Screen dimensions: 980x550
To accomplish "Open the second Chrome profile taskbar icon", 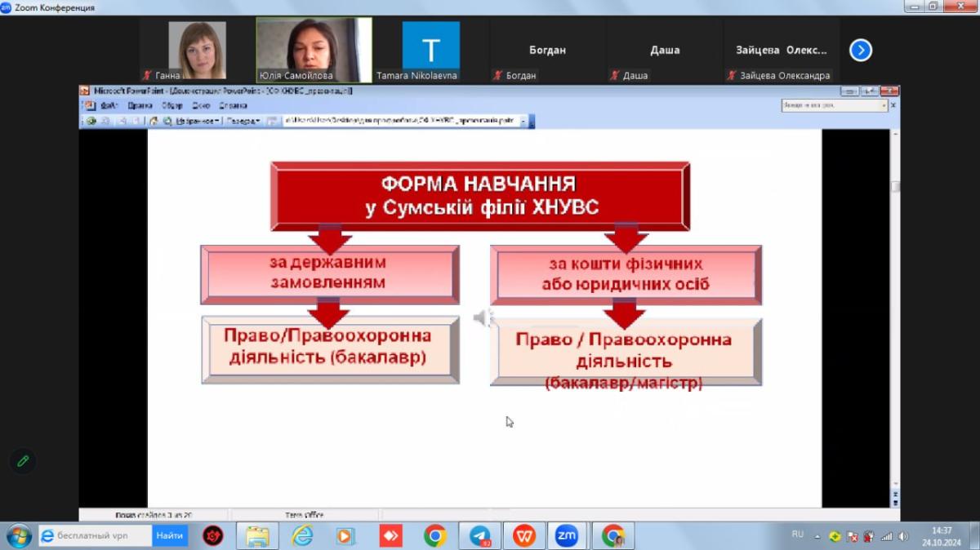I will [612, 536].
